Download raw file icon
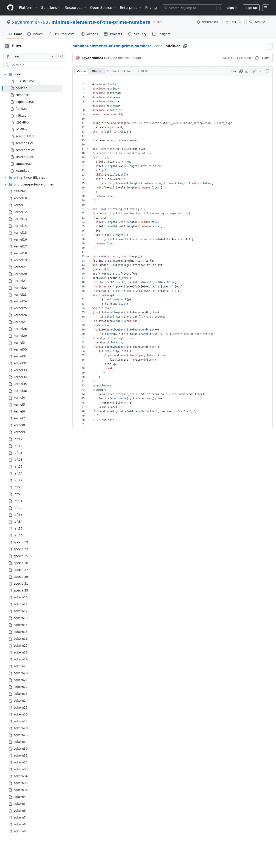Screen dimensions: 276x868 (247, 71)
